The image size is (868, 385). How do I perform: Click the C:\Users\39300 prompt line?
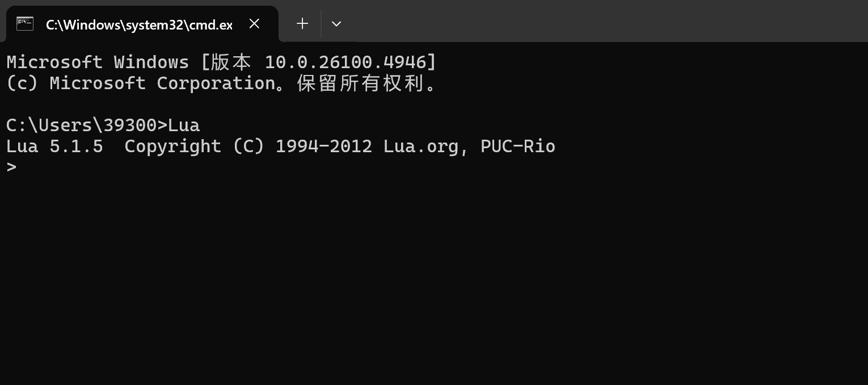click(x=103, y=125)
